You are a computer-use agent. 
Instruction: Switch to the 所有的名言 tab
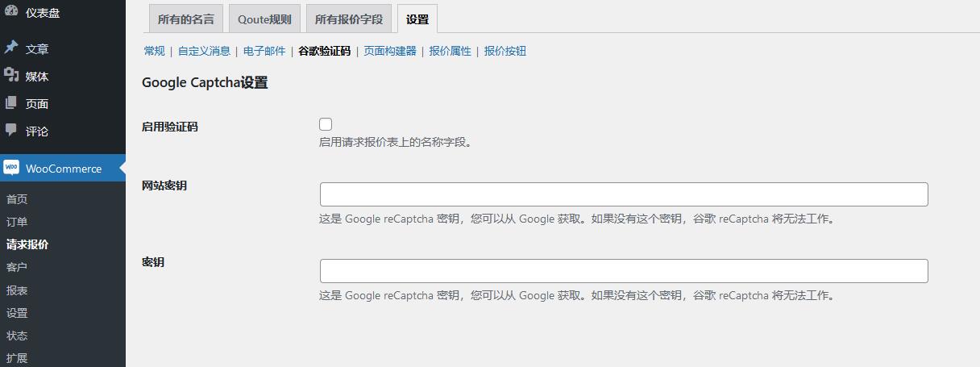click(x=186, y=19)
